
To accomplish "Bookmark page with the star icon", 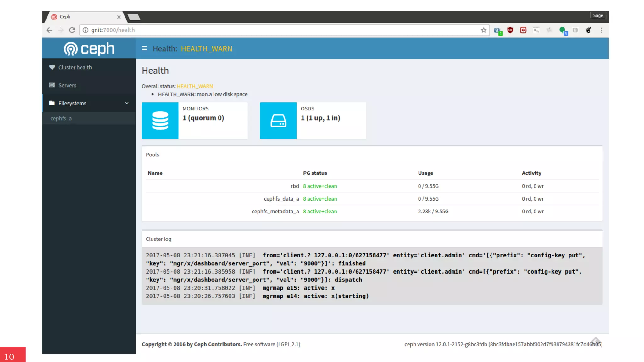I will (x=483, y=30).
